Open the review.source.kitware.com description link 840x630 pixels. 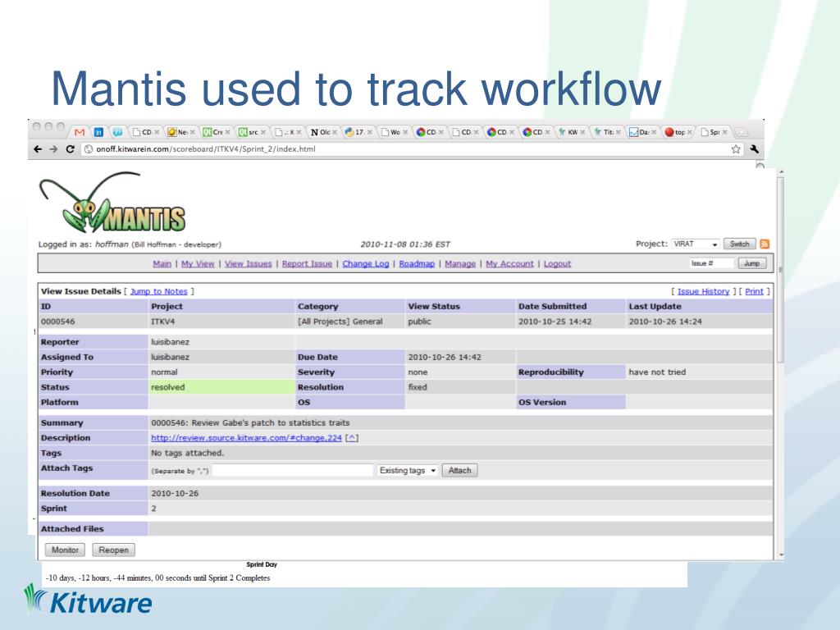pos(246,438)
